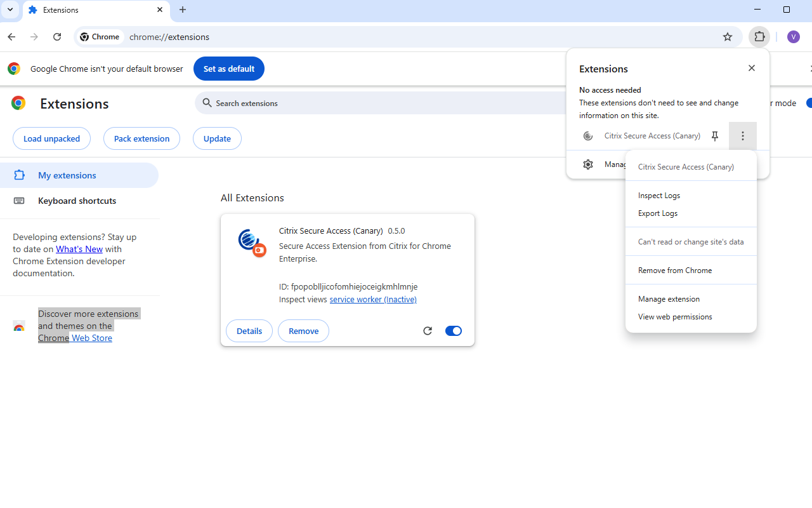Close the Extensions popup panel
The height and width of the screenshot is (508, 812).
[752, 68]
